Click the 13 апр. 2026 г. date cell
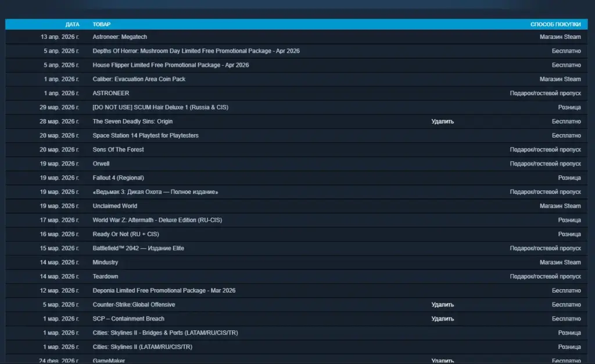The width and height of the screenshot is (595, 364). point(60,37)
